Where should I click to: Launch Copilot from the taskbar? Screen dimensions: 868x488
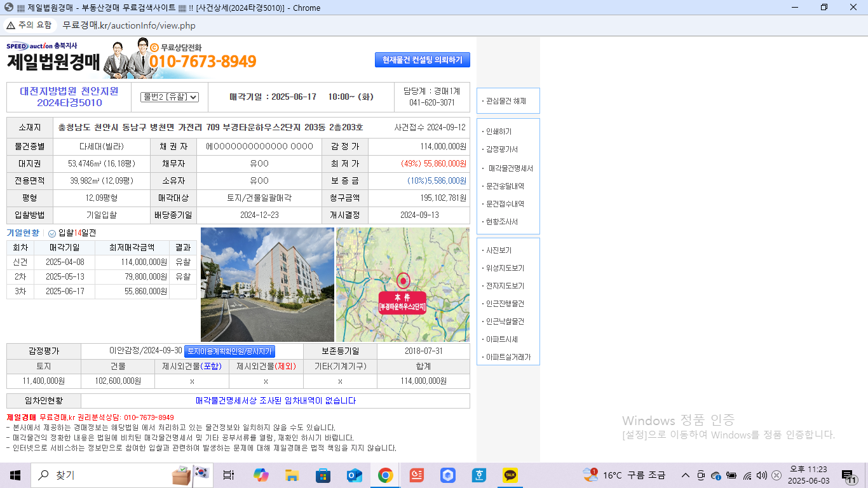[x=261, y=475]
